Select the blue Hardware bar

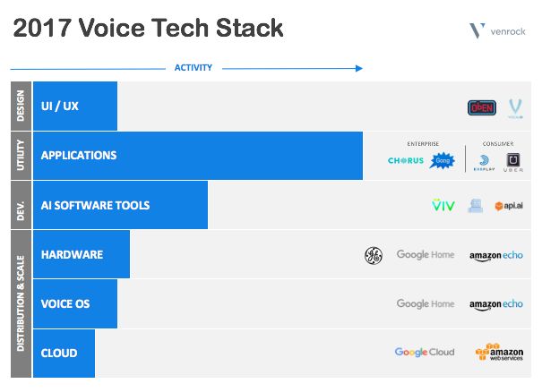click(x=81, y=254)
